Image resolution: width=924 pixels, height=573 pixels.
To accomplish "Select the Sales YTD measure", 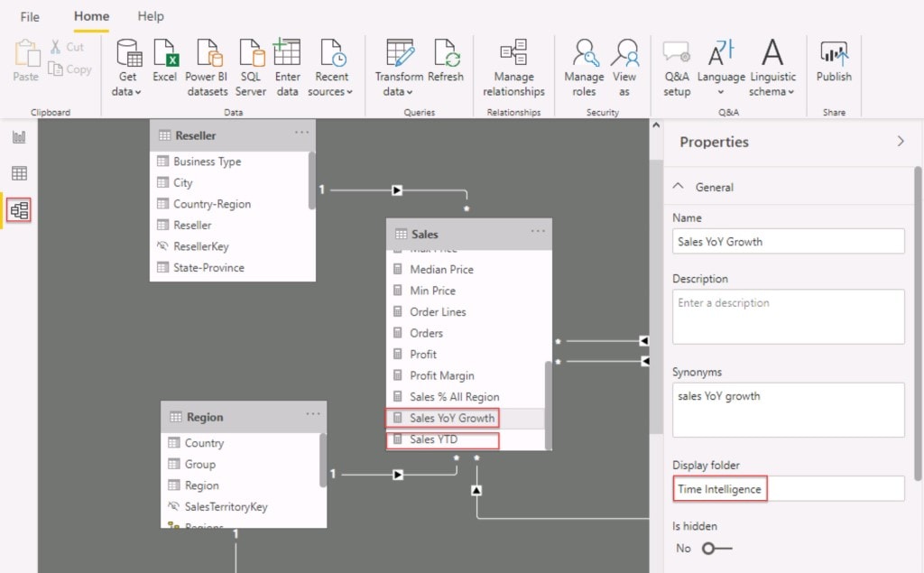I will [442, 440].
